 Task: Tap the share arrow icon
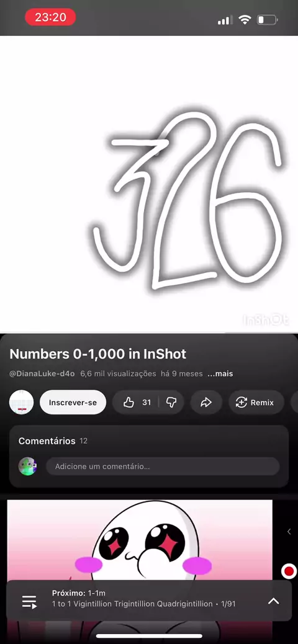206,403
